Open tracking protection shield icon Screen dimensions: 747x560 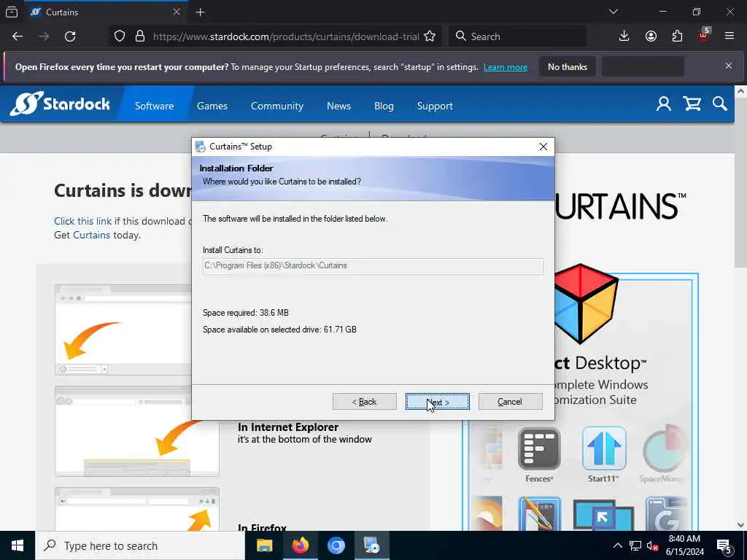tap(120, 36)
